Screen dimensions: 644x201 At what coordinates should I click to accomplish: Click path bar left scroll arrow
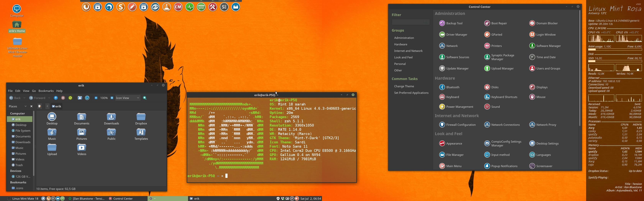point(47,106)
